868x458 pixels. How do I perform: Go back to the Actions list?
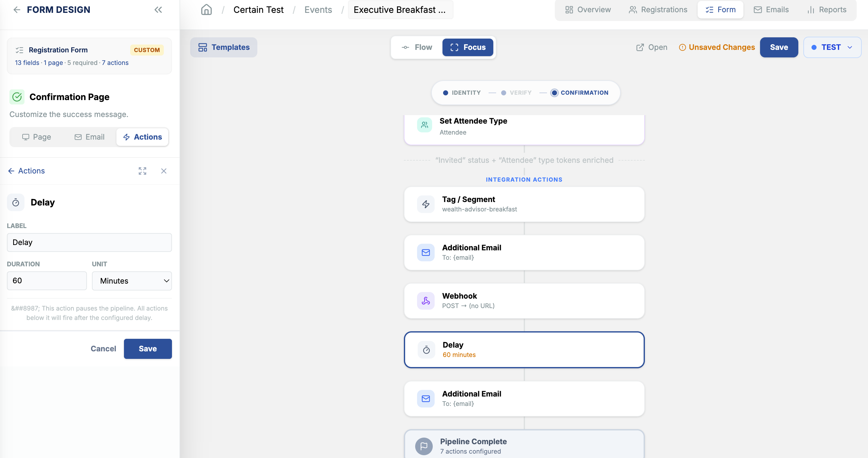coord(26,171)
